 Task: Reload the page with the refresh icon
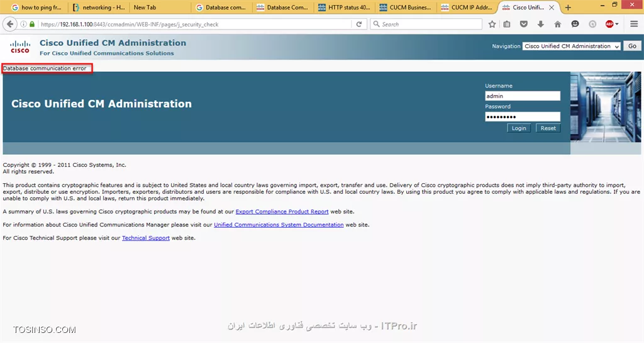(359, 25)
